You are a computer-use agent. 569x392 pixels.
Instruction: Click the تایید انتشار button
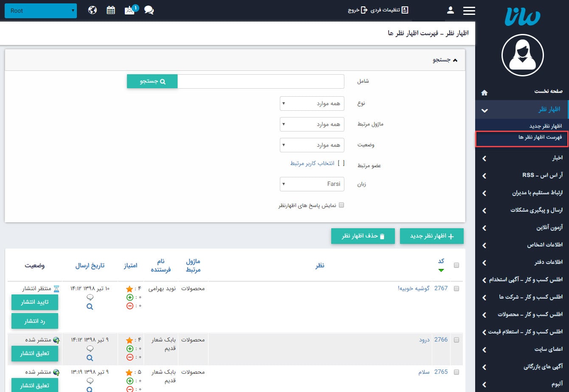coord(35,302)
